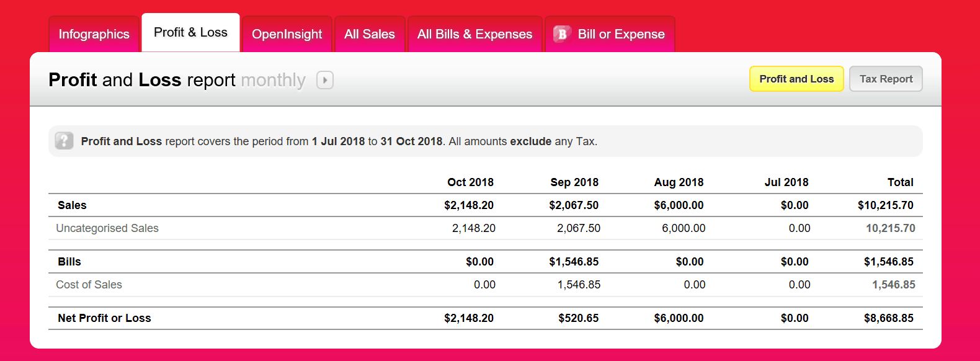Click the Oct 2018 column header
Screen dimensions: 980x361
[x=470, y=182]
